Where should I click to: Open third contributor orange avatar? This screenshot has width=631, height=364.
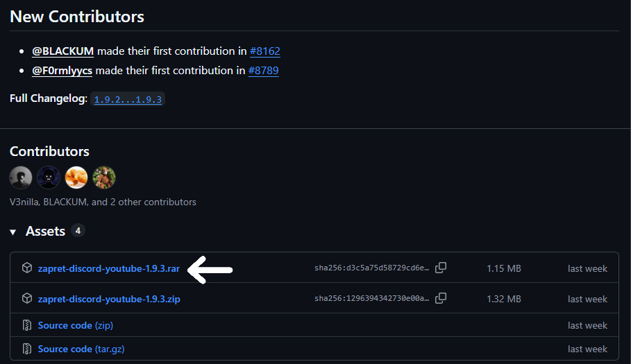pyautogui.click(x=76, y=177)
